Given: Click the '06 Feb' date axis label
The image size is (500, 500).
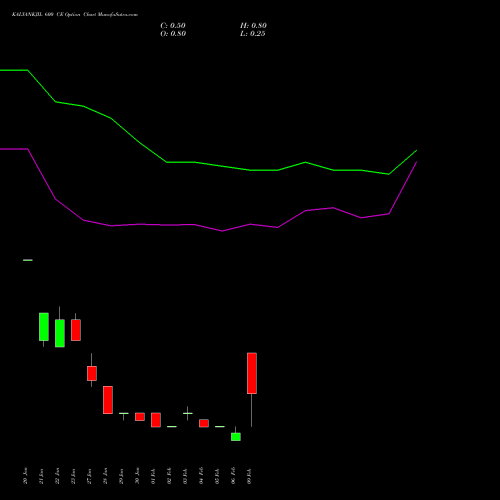Looking at the screenshot, I should tap(233, 476).
